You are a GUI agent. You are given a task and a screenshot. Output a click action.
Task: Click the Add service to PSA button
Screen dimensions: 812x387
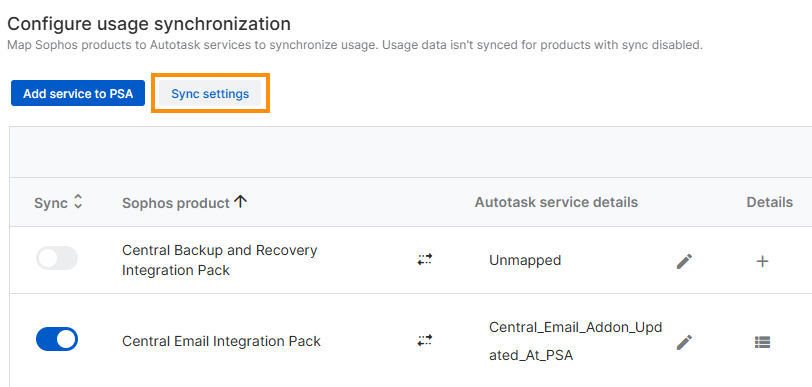coord(78,93)
